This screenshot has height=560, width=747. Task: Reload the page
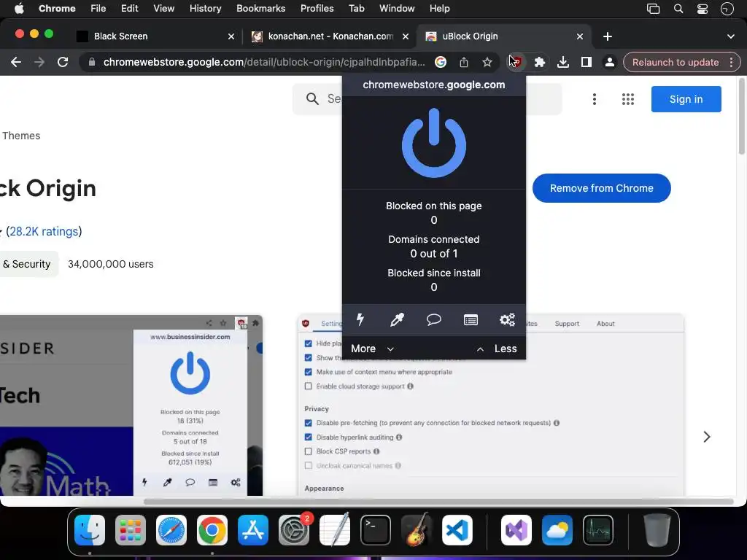[x=63, y=62]
